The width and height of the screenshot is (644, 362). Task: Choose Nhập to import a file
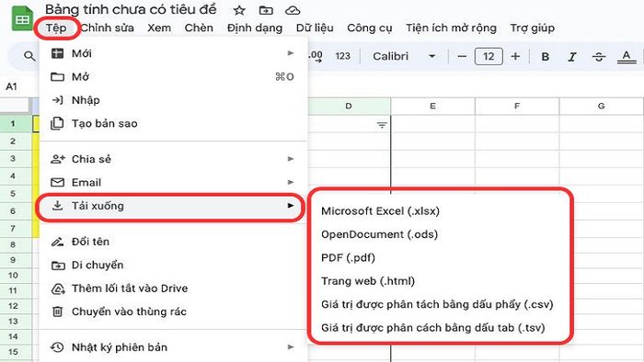click(173, 100)
